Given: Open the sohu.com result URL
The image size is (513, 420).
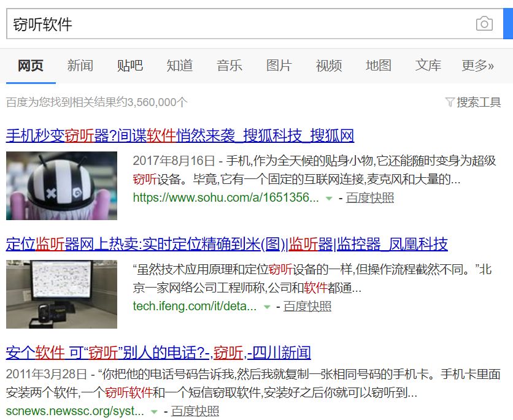Looking at the screenshot, I should click(x=226, y=197).
